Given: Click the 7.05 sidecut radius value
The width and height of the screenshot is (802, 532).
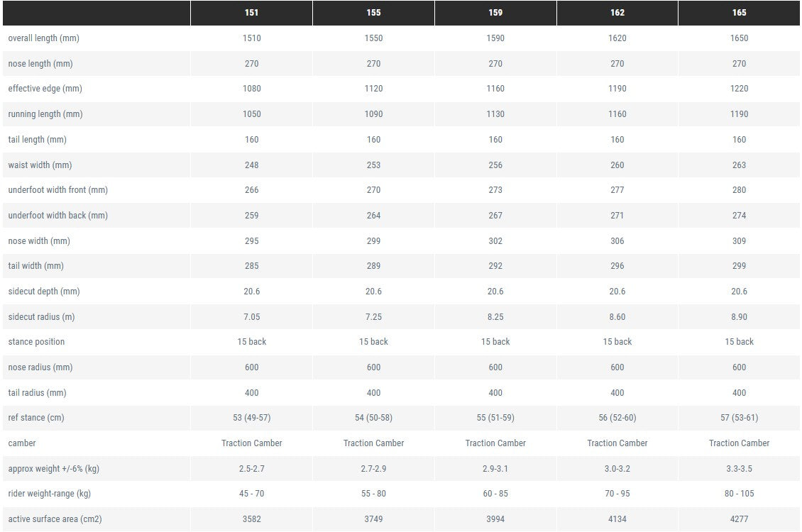Looking at the screenshot, I should click(x=252, y=317).
